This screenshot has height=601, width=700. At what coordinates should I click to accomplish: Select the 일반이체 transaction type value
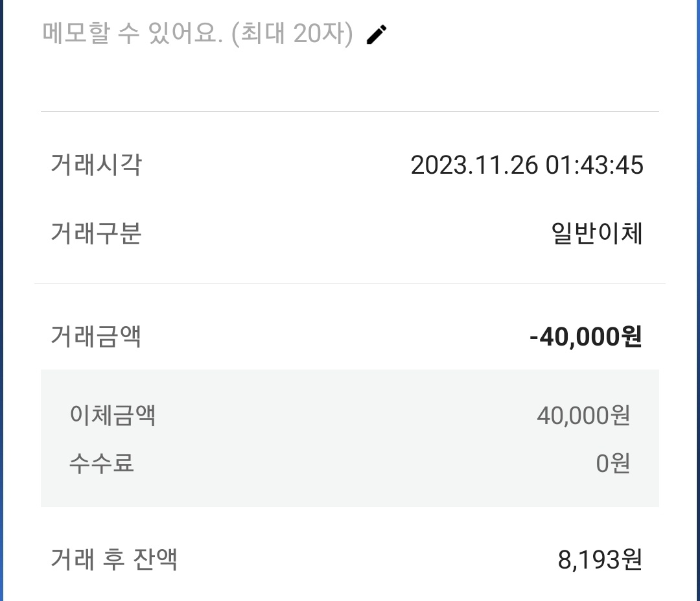point(598,233)
